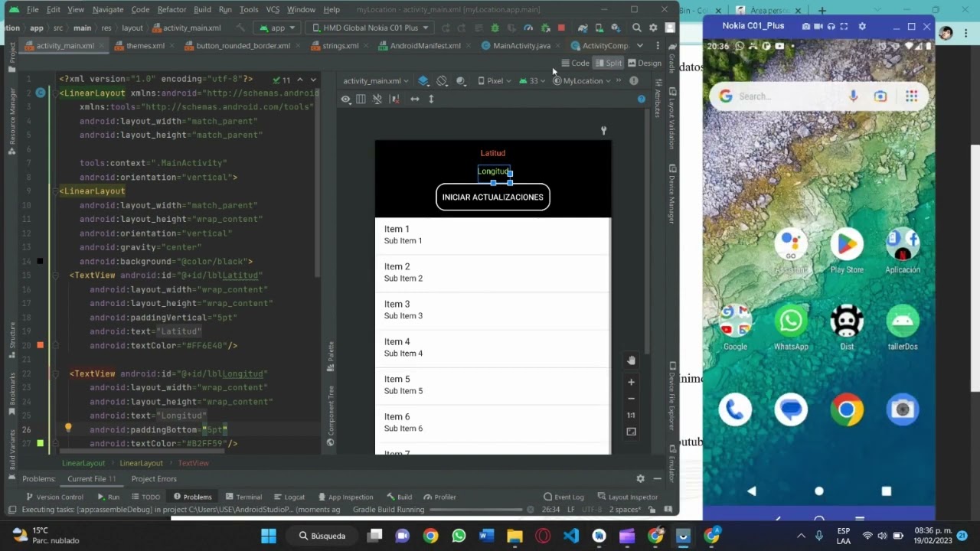Open the Profile app speedometer icon
The image size is (980, 551).
(x=528, y=28)
